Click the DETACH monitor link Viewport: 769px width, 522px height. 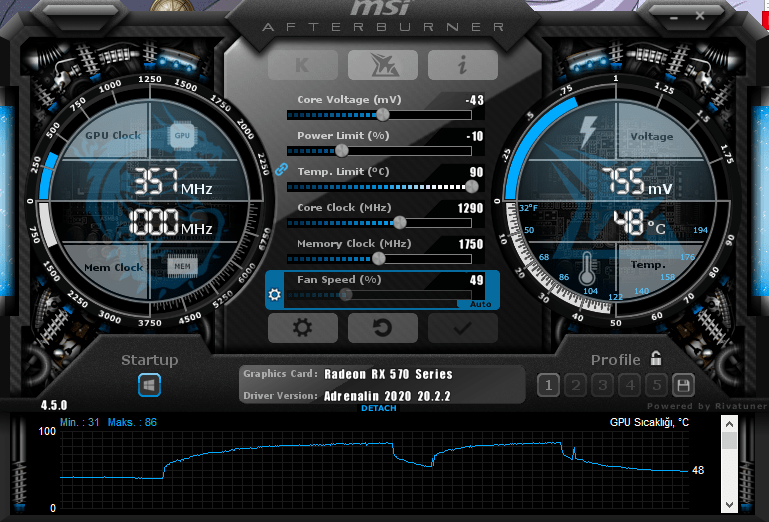click(x=379, y=408)
